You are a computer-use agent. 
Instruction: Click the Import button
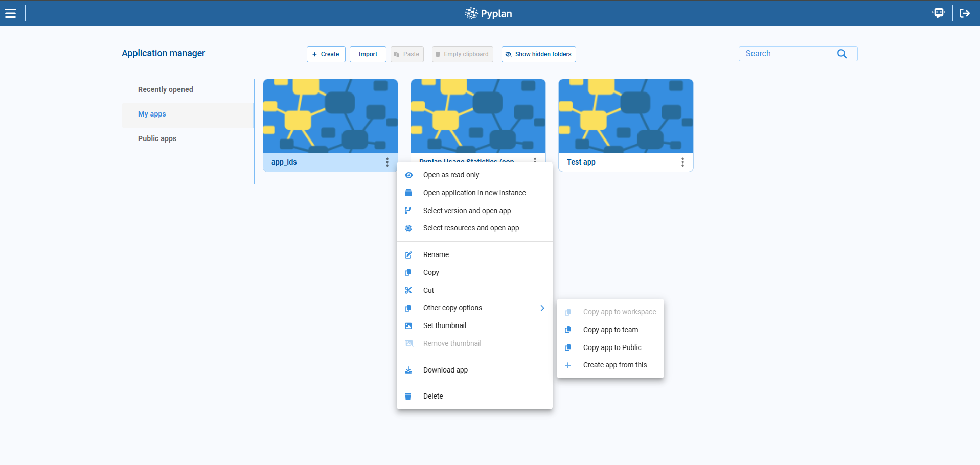point(368,54)
